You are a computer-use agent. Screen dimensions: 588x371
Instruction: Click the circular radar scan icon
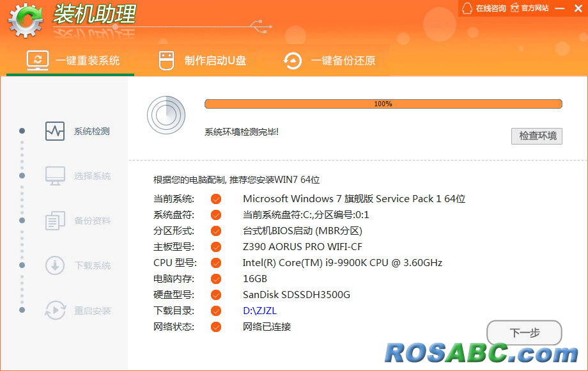click(166, 115)
